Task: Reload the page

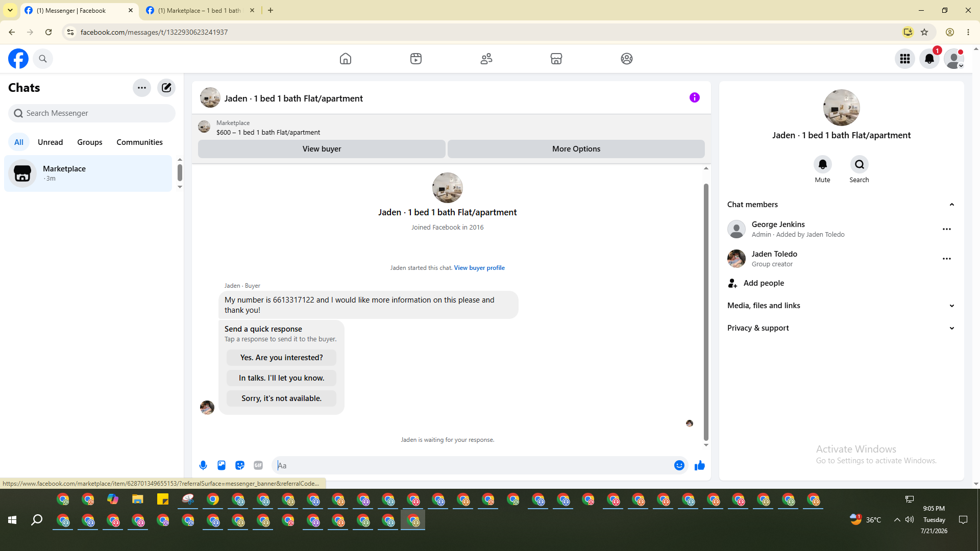Action: click(x=48, y=32)
